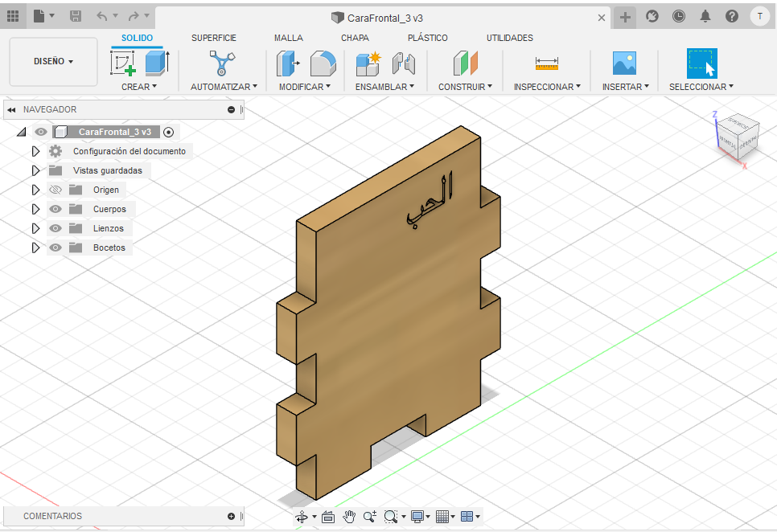Switch to the PLÁSTICO tab
777x532 pixels.
(428, 38)
